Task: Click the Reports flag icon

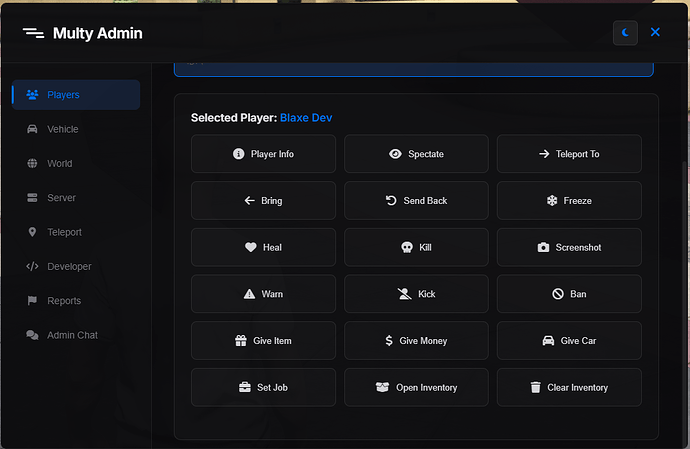Action: (32, 301)
